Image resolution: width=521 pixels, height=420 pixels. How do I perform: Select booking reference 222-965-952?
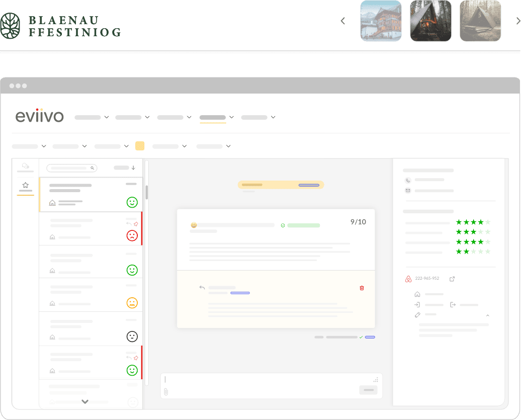[x=427, y=278]
